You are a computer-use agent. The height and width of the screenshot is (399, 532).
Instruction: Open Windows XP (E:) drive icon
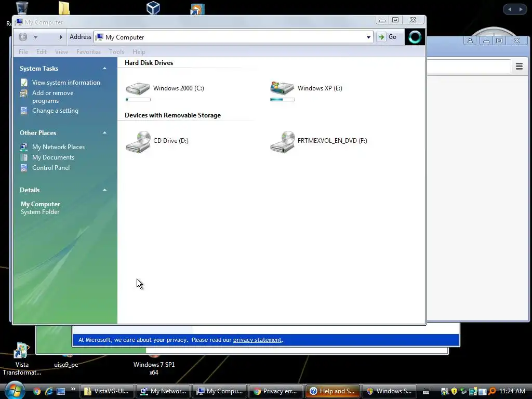[x=282, y=88]
